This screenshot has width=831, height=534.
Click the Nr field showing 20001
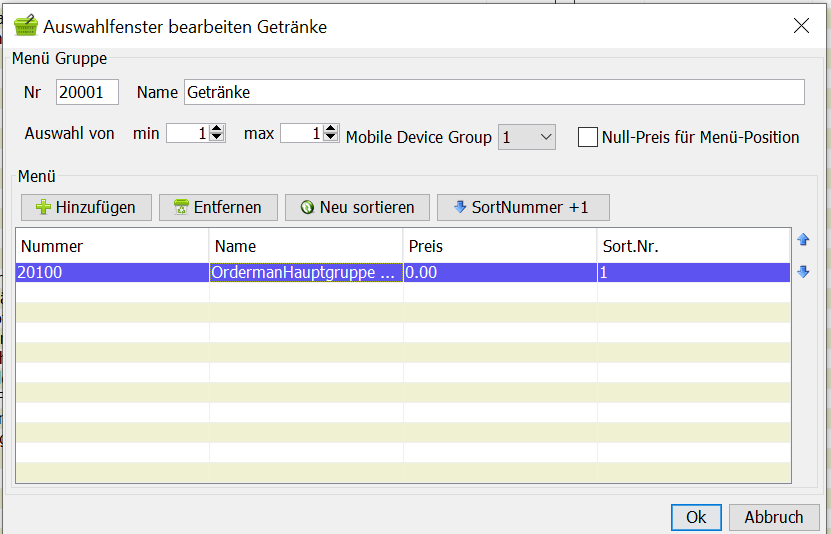pyautogui.click(x=87, y=92)
